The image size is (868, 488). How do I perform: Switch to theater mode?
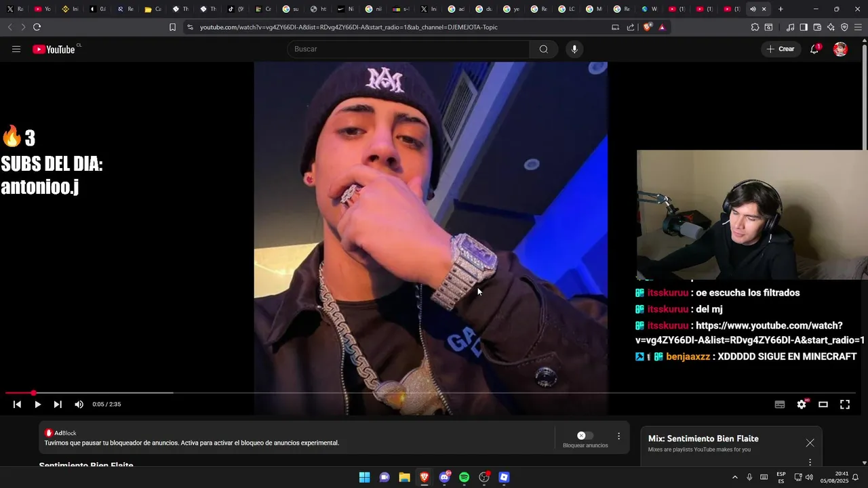pos(823,404)
